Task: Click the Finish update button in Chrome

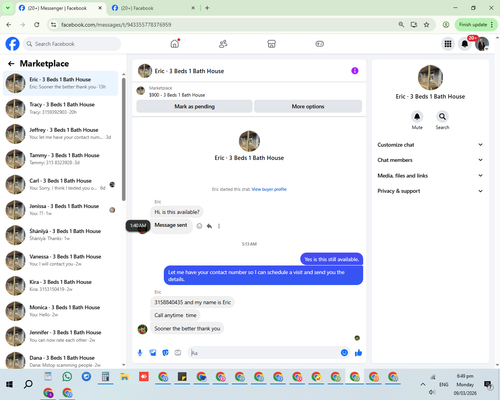Action: click(x=473, y=25)
